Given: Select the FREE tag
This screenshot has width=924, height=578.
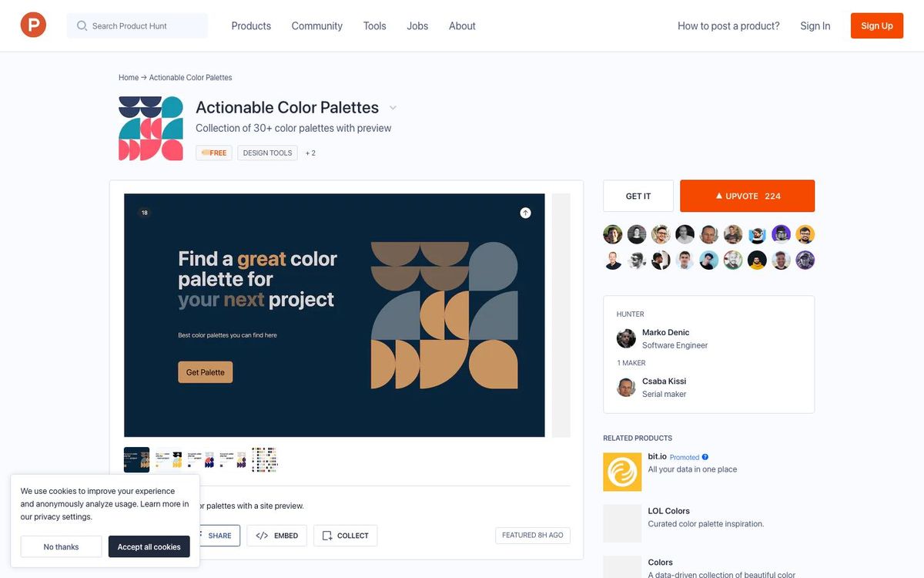Looking at the screenshot, I should point(213,153).
